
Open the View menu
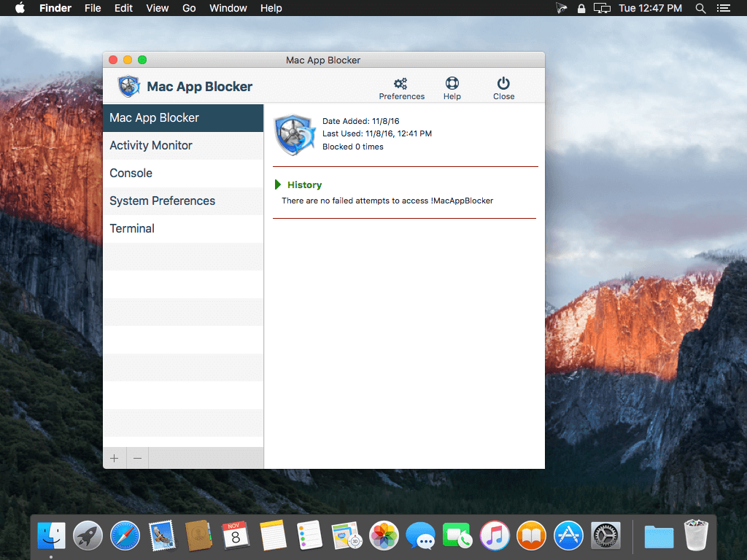click(x=158, y=8)
